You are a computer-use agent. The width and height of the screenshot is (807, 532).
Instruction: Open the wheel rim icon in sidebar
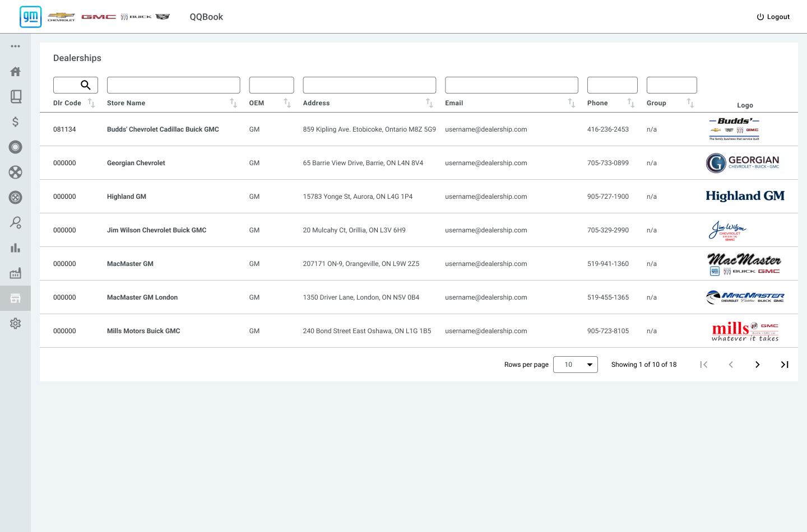pyautogui.click(x=15, y=197)
